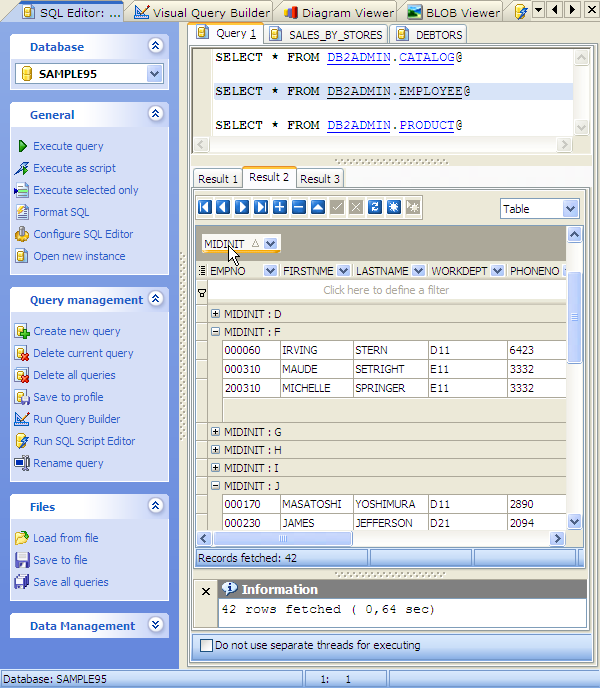Jump to last record in navigator
Image resolution: width=600 pixels, height=688 pixels.
[x=261, y=207]
